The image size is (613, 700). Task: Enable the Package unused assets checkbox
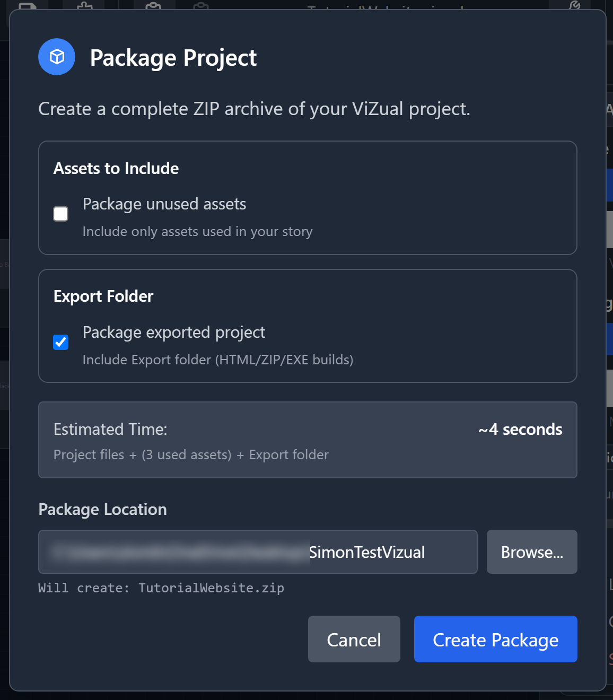(61, 214)
